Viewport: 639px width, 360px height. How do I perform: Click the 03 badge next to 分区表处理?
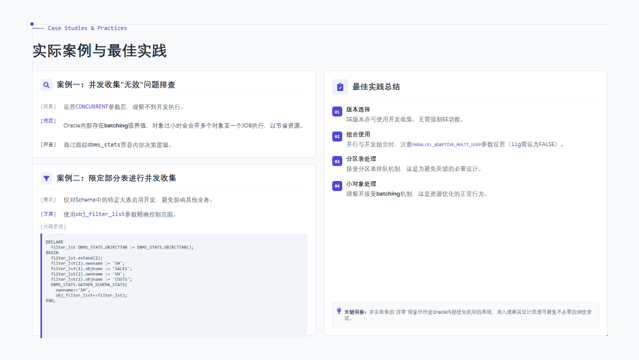337,161
